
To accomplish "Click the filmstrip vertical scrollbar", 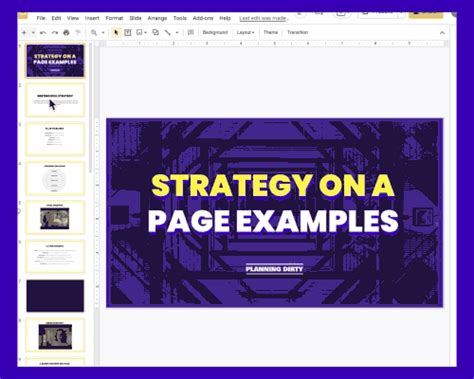I will tap(90, 107).
